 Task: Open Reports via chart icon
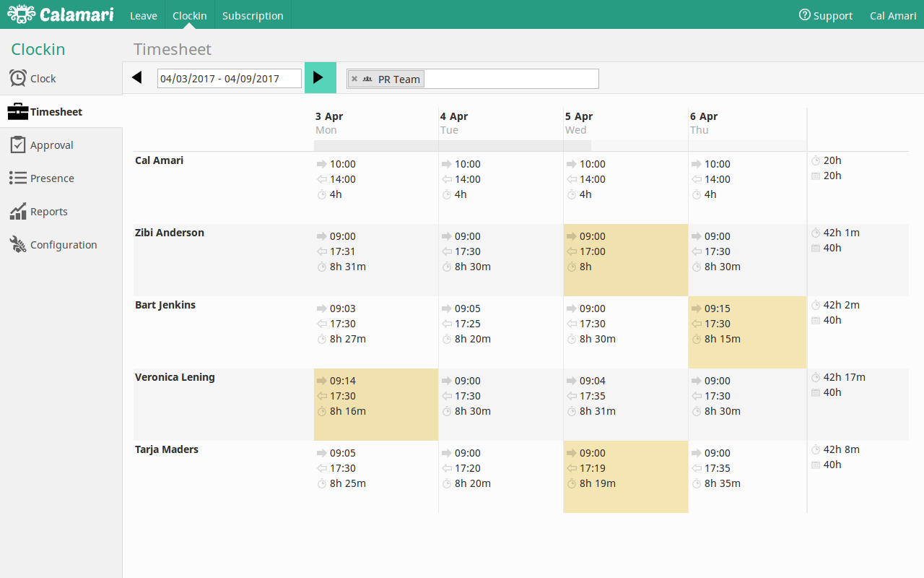click(18, 211)
